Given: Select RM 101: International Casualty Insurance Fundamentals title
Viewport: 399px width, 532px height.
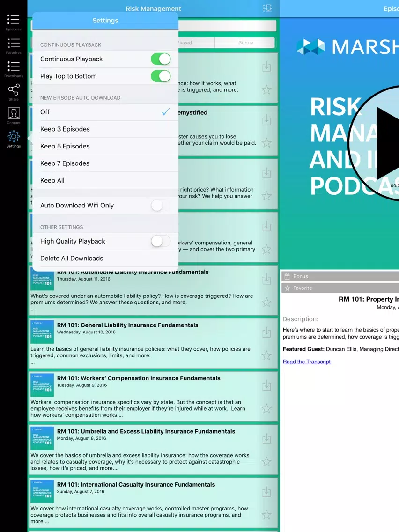Looking at the screenshot, I should pos(136,485).
